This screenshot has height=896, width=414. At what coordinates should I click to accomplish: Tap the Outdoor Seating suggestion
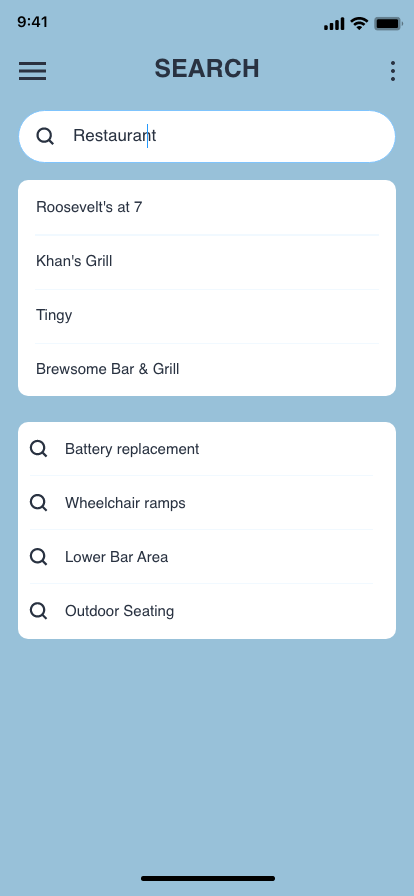click(207, 611)
